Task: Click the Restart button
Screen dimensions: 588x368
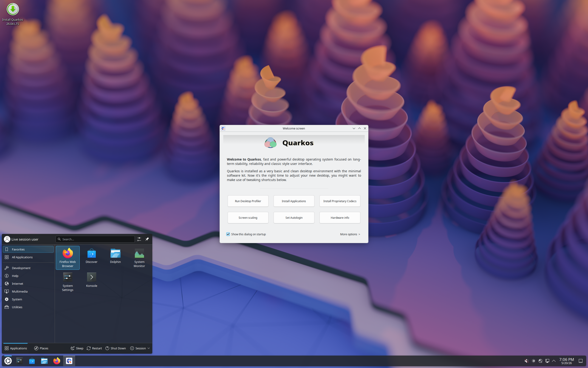Action: pyautogui.click(x=94, y=348)
